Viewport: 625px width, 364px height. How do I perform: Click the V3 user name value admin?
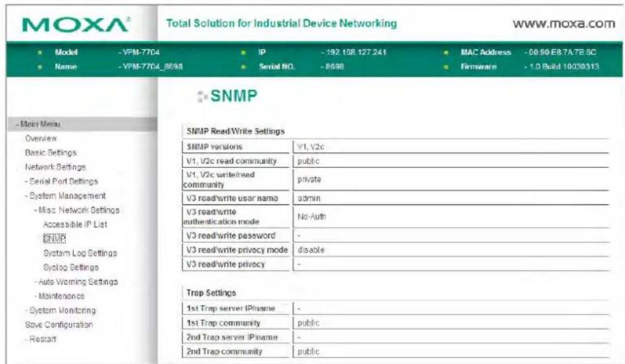tap(308, 198)
